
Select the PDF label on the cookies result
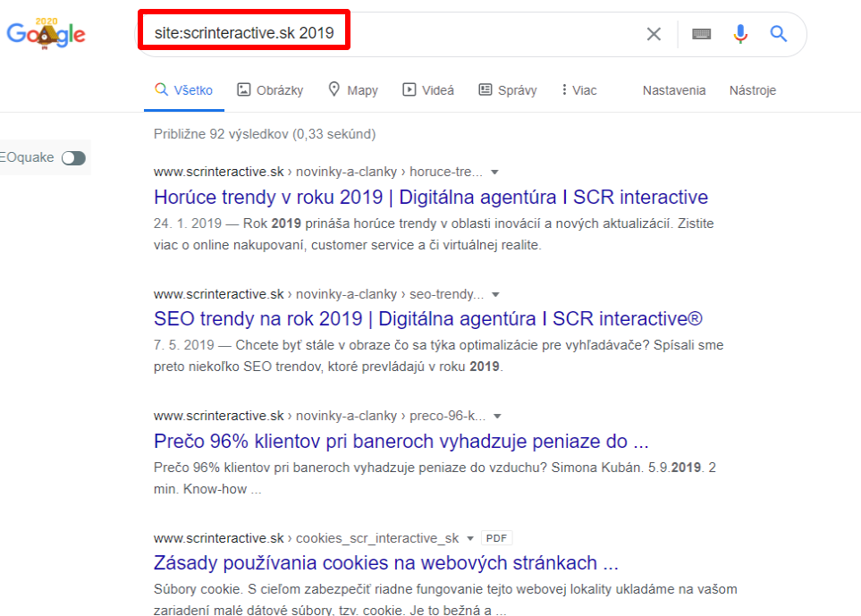(x=496, y=538)
